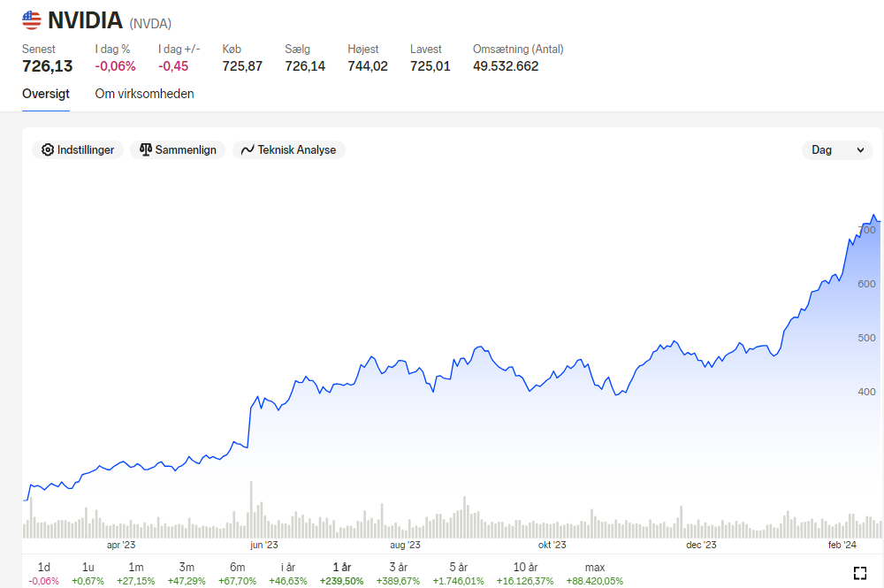Click the Dag dropdown chevron arrow
The image size is (884, 588).
click(860, 150)
